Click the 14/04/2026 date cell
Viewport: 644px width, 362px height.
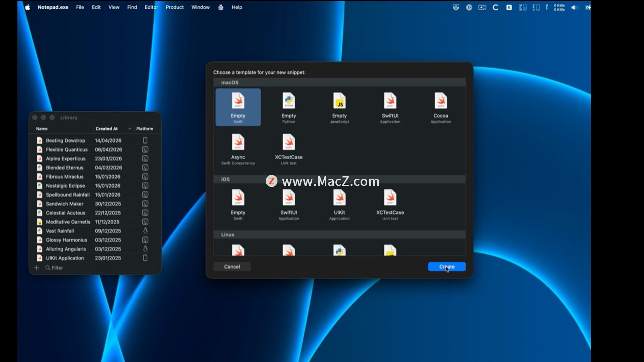[108, 140]
